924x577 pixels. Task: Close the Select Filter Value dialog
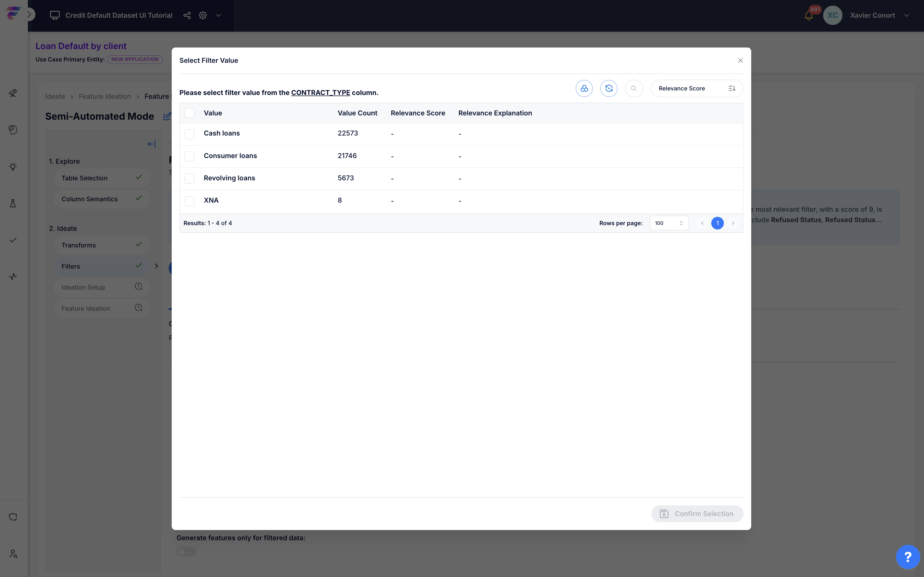tap(740, 61)
